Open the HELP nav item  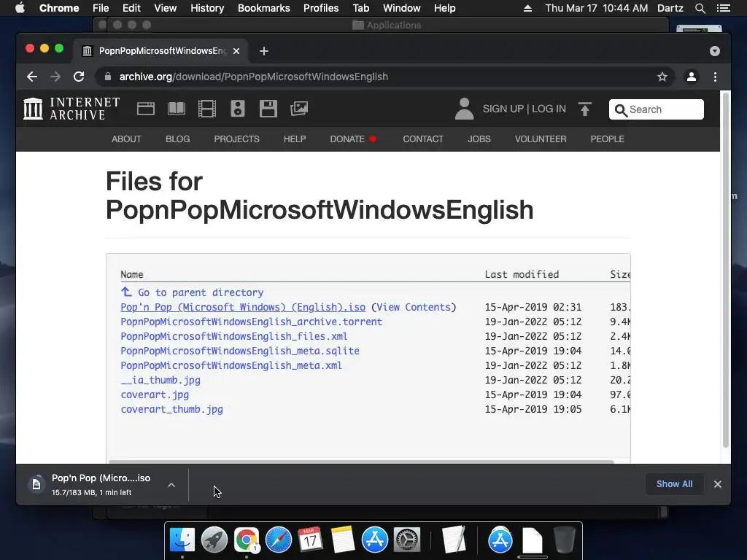click(x=295, y=139)
